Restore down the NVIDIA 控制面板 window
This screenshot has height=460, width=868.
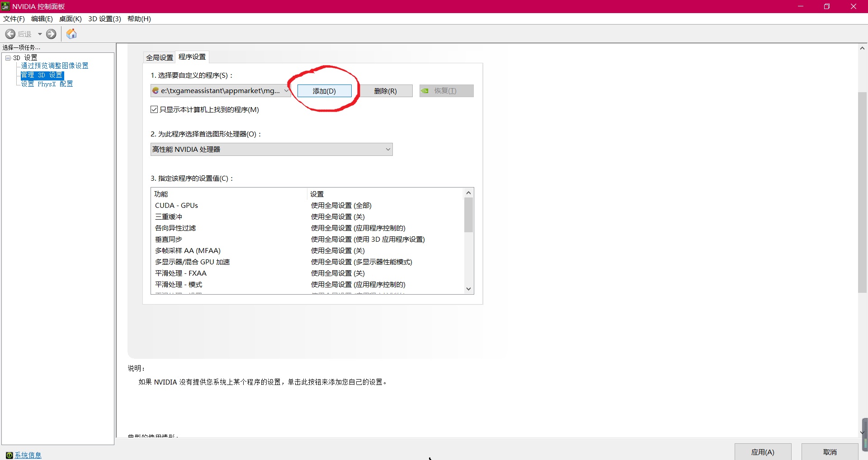[827, 6]
